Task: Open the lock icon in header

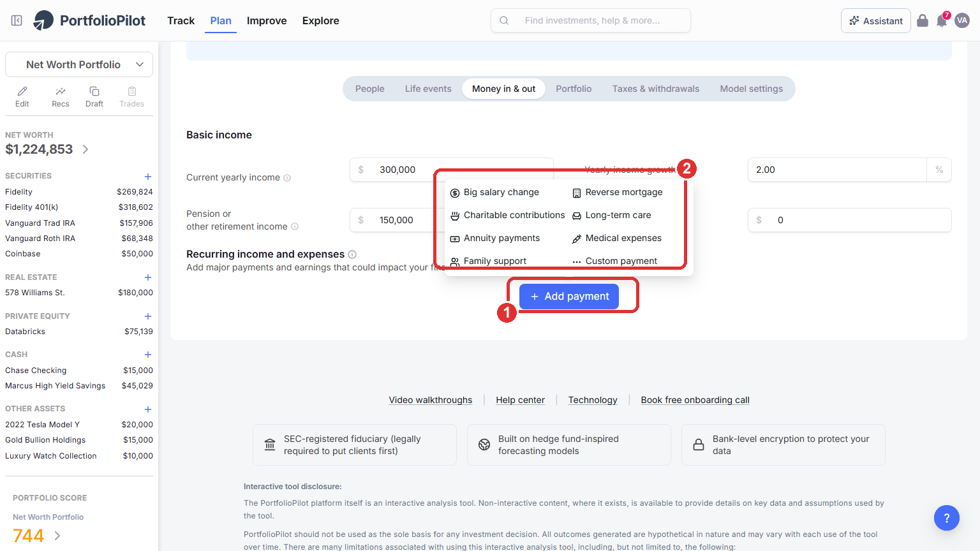Action: coord(923,20)
